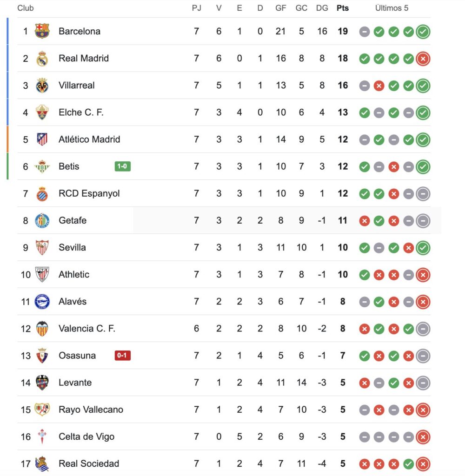The image size is (465, 476).
Task: Open the Elche C. F. team link
Action: (81, 112)
